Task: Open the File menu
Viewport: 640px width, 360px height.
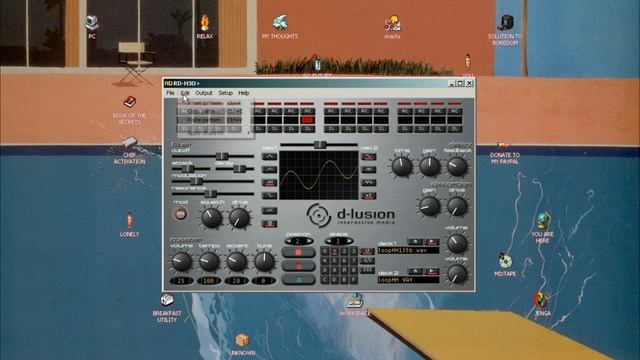Action: (x=170, y=93)
